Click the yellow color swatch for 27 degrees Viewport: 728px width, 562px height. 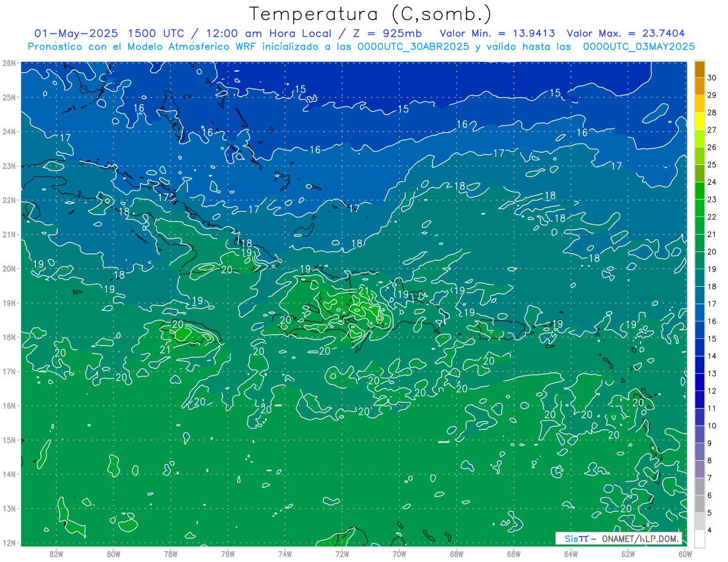coord(699,121)
